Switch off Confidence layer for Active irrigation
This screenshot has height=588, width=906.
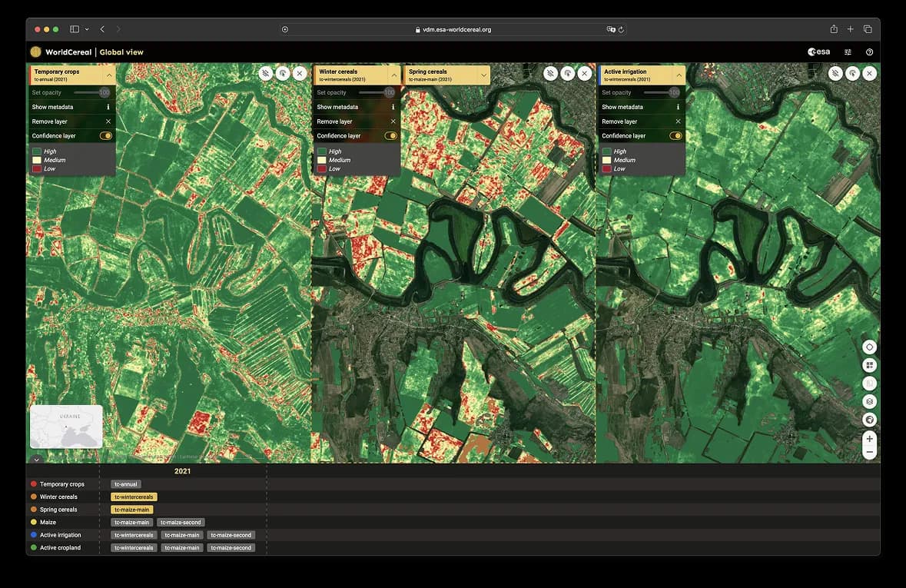pos(675,136)
